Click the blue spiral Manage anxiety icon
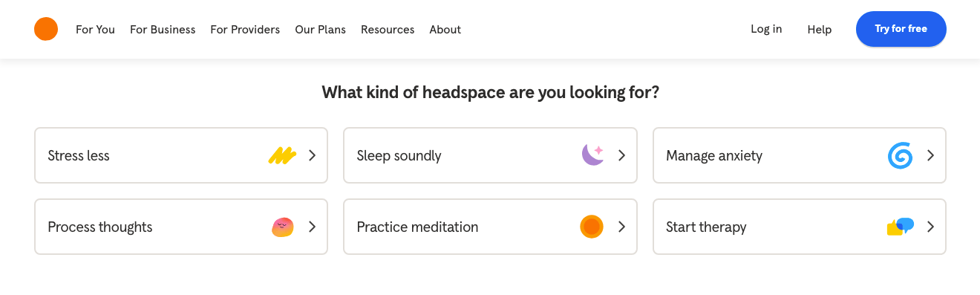This screenshot has height=295, width=980. (x=900, y=155)
